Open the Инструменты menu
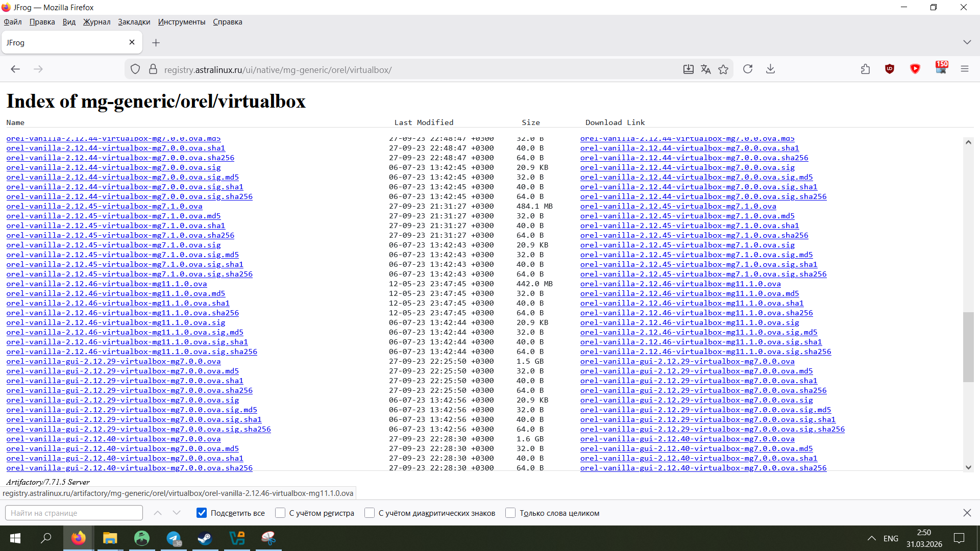 (x=182, y=22)
